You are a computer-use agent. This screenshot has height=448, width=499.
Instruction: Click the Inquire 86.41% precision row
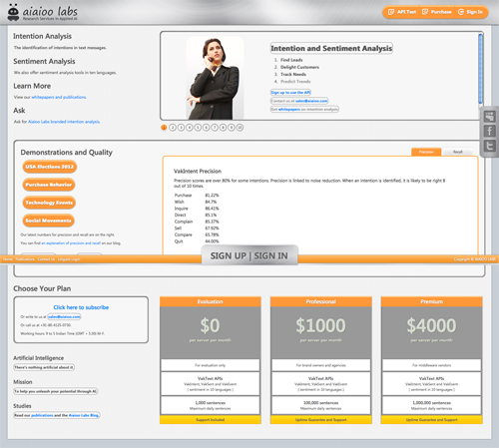(x=197, y=209)
